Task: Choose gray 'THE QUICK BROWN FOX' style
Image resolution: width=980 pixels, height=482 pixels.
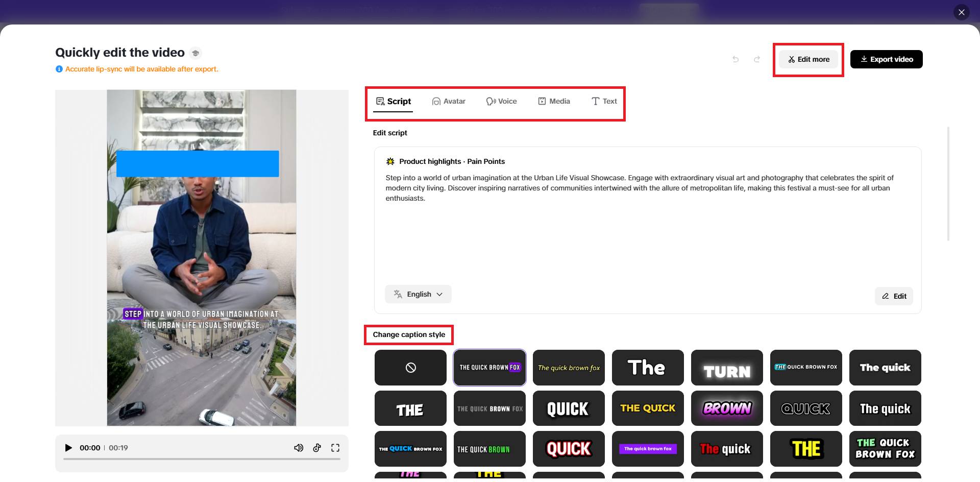Action: [x=489, y=408]
